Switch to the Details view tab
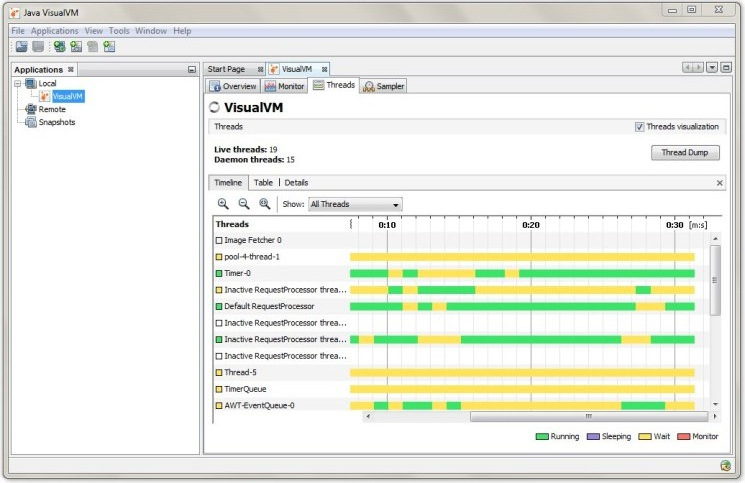 pos(296,183)
